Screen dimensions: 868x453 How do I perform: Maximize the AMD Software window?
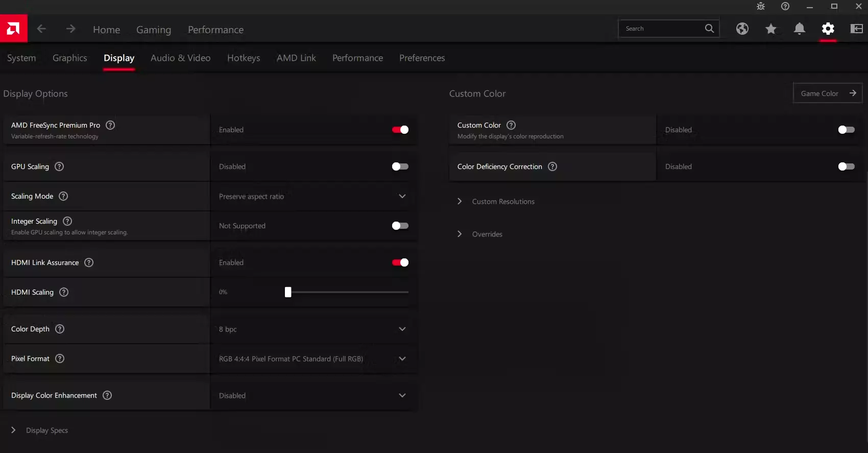coord(834,6)
